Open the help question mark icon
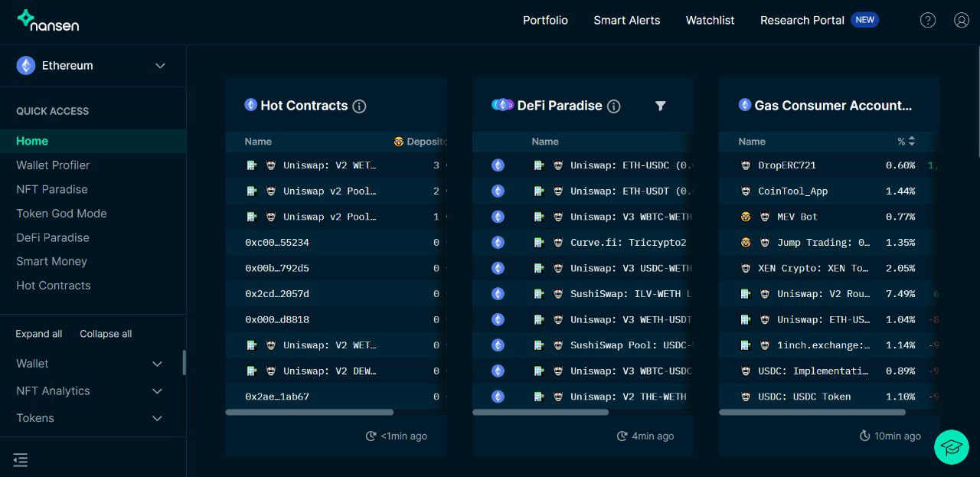980x477 pixels. 928,21
